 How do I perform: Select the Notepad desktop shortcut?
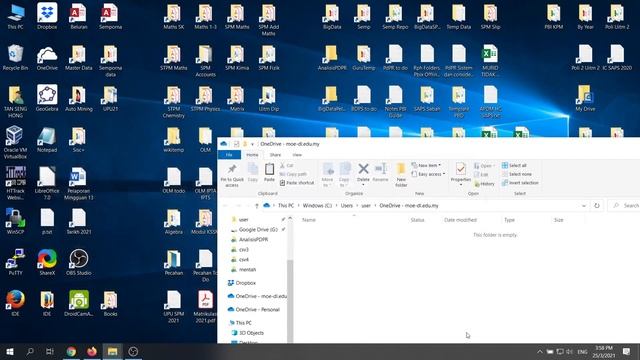point(47,140)
